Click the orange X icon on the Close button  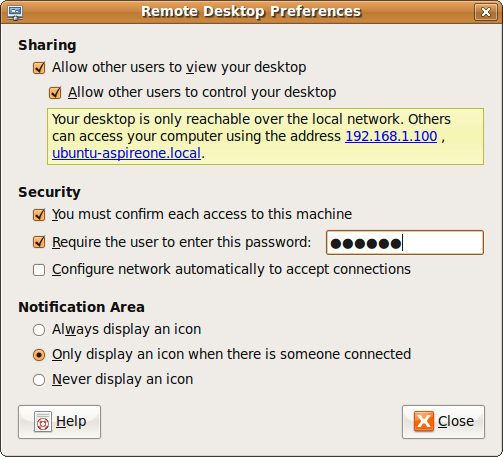[424, 421]
